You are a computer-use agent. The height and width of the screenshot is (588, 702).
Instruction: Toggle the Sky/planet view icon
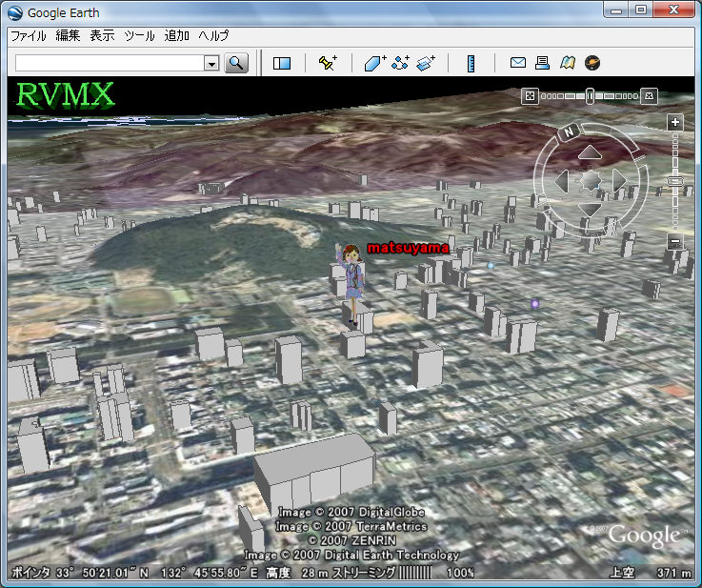coord(592,63)
